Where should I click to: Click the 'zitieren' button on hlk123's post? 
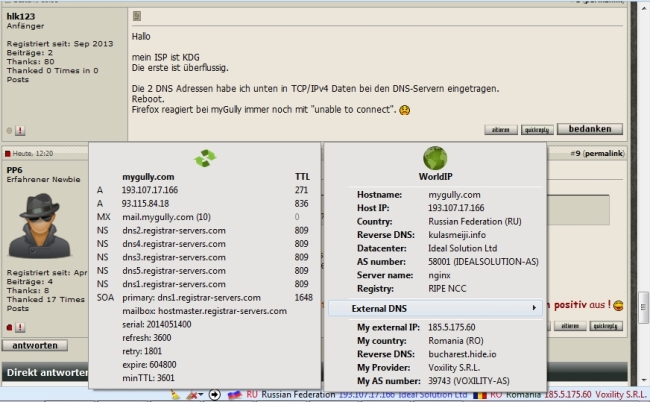501,130
